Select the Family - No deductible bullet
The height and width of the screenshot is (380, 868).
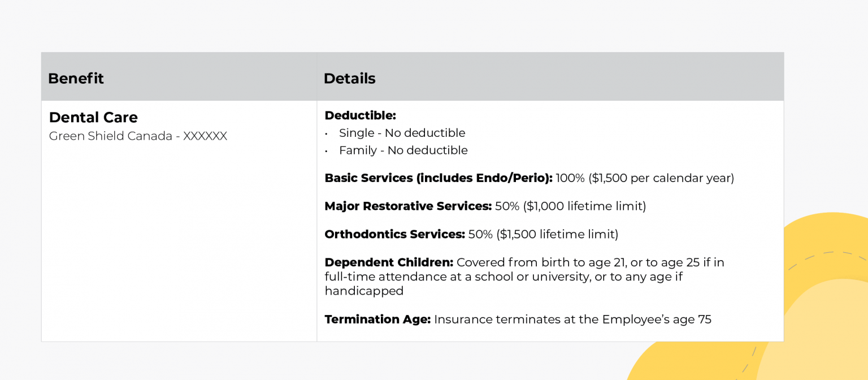pos(403,151)
